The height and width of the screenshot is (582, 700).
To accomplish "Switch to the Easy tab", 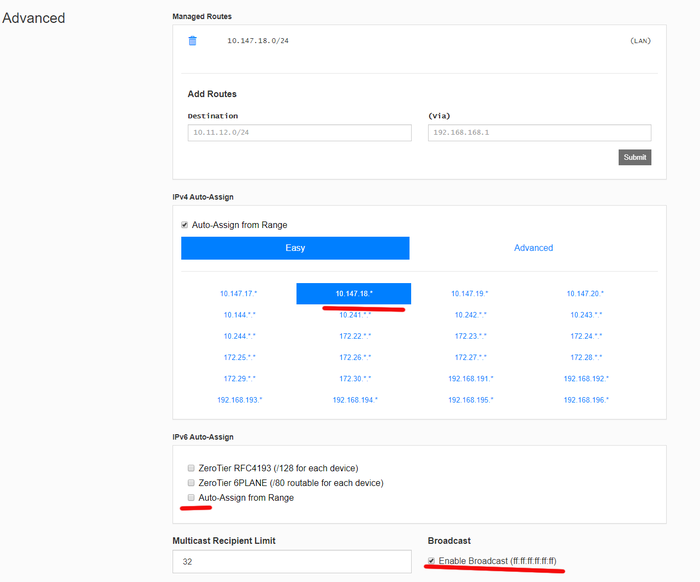I will (295, 248).
